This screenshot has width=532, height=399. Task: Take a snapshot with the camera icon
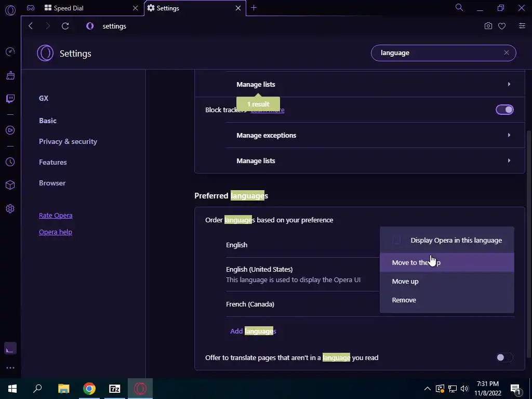pyautogui.click(x=488, y=26)
